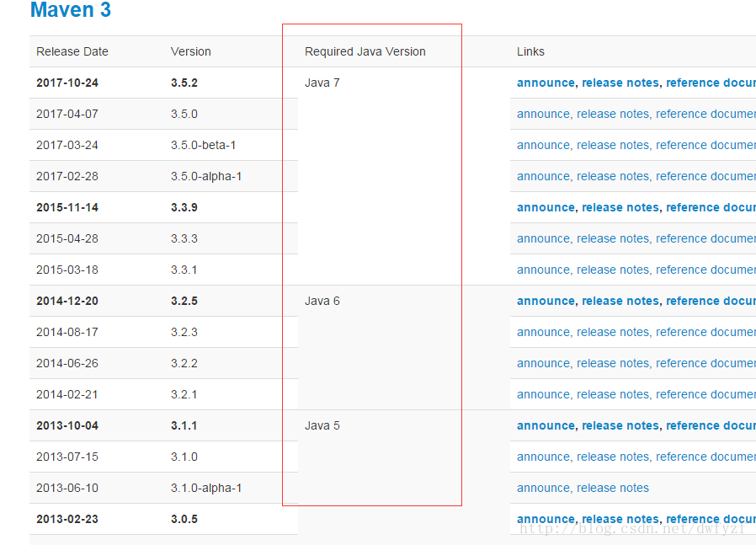Click the date 2014-02-21
This screenshot has height=545, width=756.
(67, 394)
